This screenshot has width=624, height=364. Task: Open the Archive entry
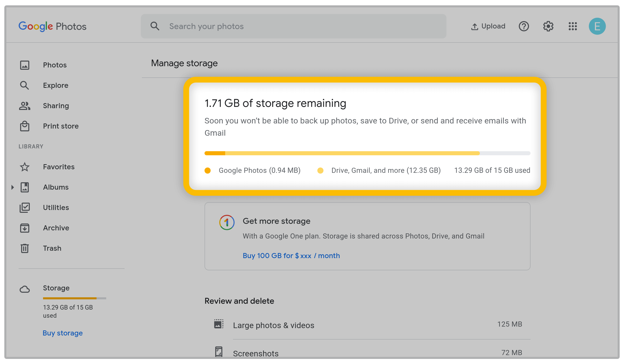(56, 228)
